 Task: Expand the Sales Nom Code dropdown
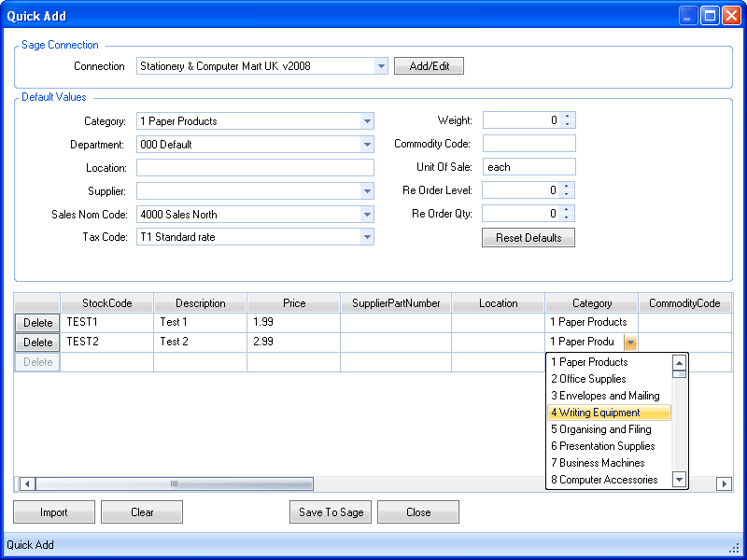(x=367, y=215)
